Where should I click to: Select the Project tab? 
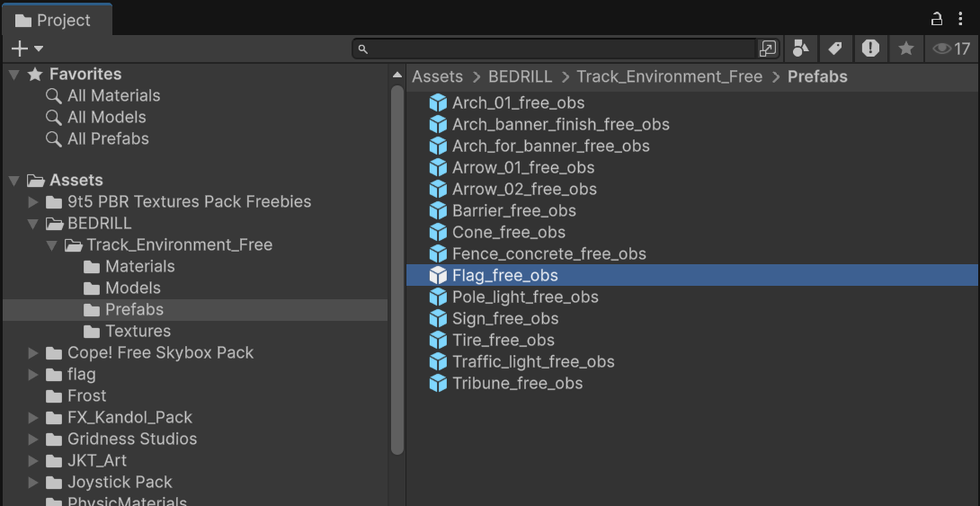coord(54,20)
